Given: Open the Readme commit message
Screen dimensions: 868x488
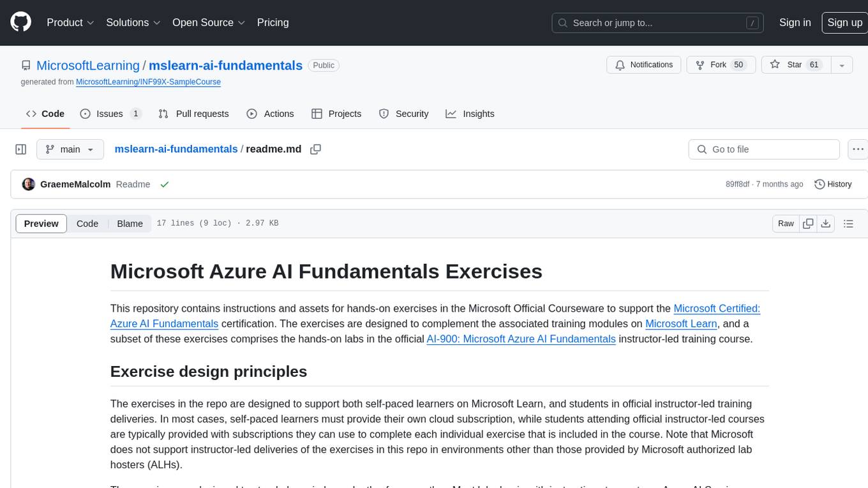Looking at the screenshot, I should 133,184.
